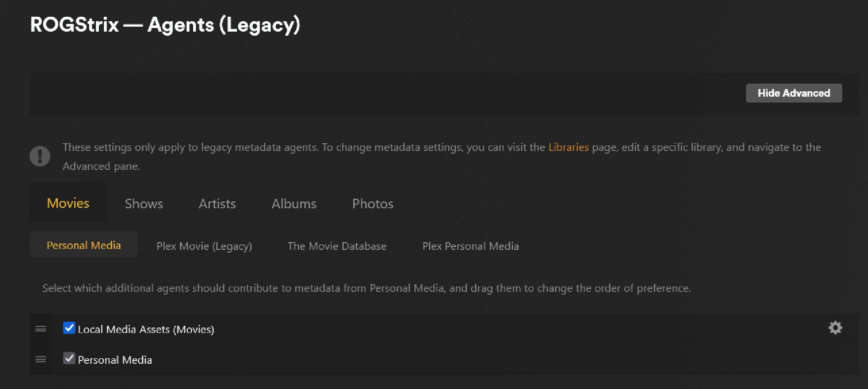Image resolution: width=868 pixels, height=389 pixels.
Task: Open settings gear for Local Media Assets
Action: (835, 328)
